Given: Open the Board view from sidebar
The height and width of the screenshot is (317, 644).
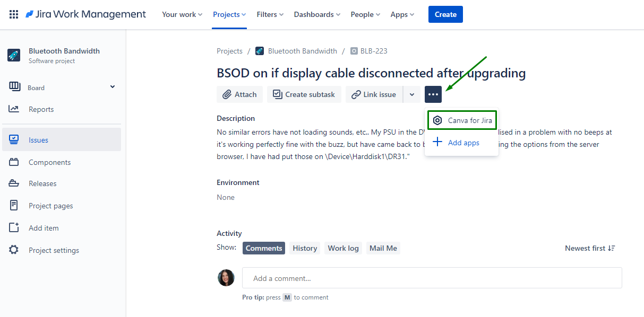Looking at the screenshot, I should [37, 86].
